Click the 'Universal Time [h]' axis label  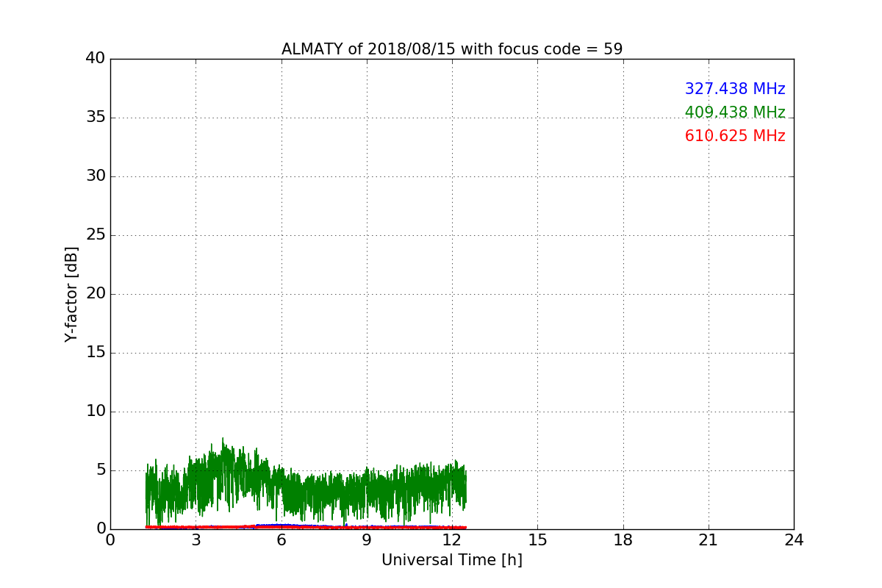pyautogui.click(x=452, y=560)
